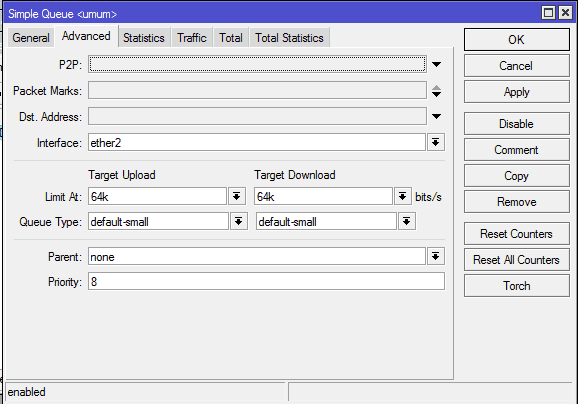Viewport: 578px width, 404px height.
Task: Click the Reset All Counters button
Action: [516, 260]
